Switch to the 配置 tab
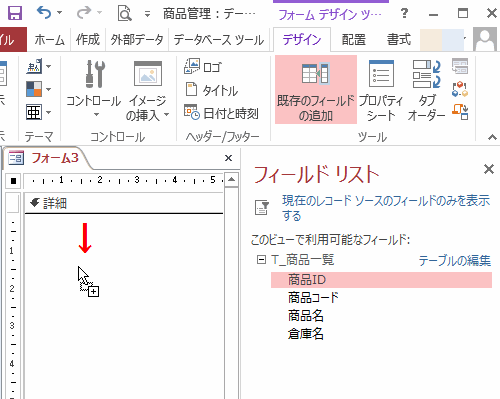 point(354,40)
